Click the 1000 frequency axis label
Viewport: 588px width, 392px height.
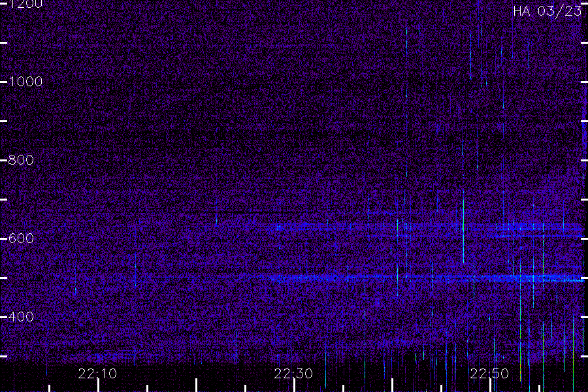tap(25, 82)
